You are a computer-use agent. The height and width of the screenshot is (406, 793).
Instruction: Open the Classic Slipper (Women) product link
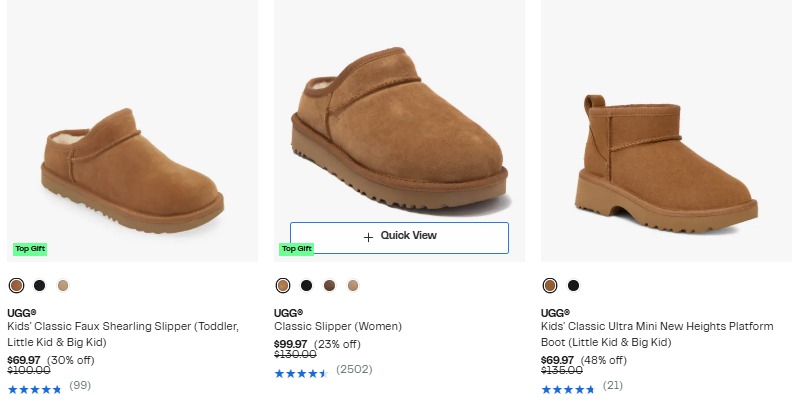click(338, 326)
